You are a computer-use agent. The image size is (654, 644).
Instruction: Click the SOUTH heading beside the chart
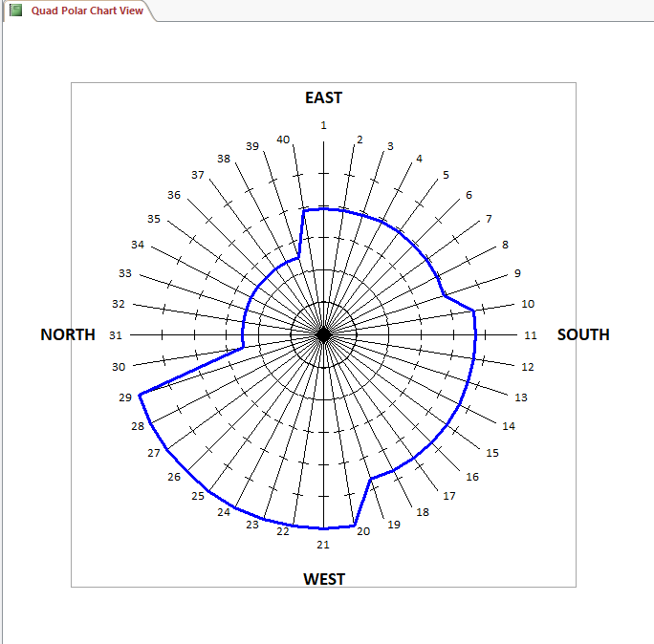click(583, 334)
